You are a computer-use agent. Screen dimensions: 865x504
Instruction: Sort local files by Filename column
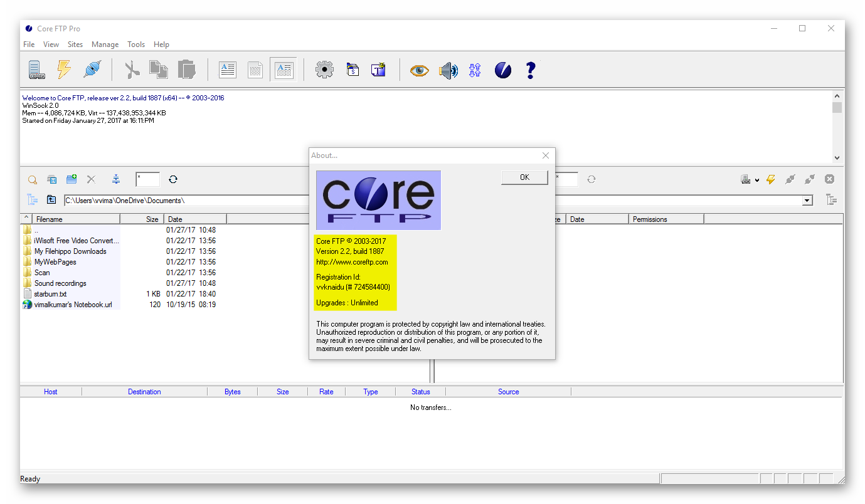pyautogui.click(x=76, y=219)
